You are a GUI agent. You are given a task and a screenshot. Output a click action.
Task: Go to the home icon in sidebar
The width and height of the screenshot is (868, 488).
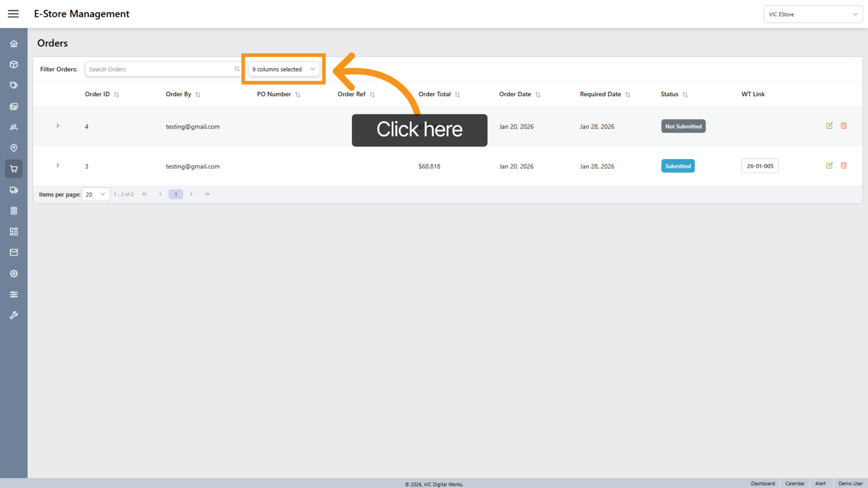point(14,44)
